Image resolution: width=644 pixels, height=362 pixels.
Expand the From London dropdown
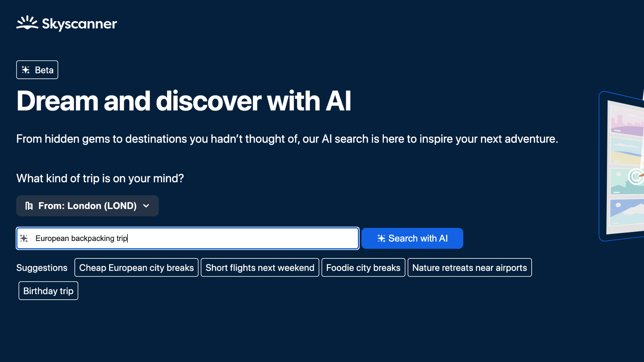pos(87,205)
